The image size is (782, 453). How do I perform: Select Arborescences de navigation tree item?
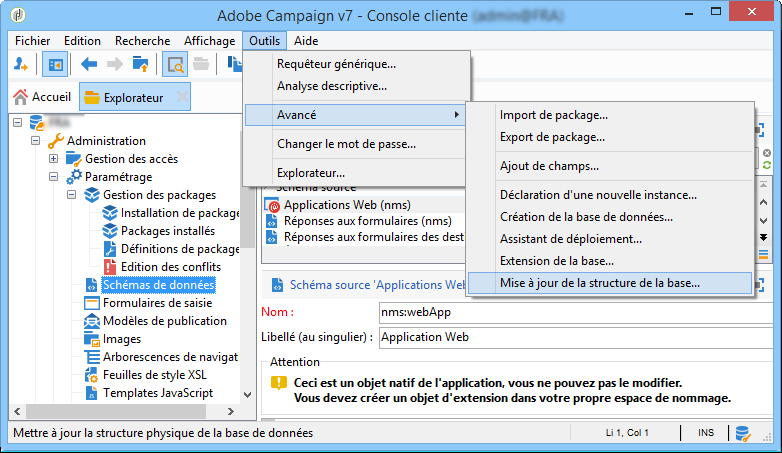pos(171,357)
